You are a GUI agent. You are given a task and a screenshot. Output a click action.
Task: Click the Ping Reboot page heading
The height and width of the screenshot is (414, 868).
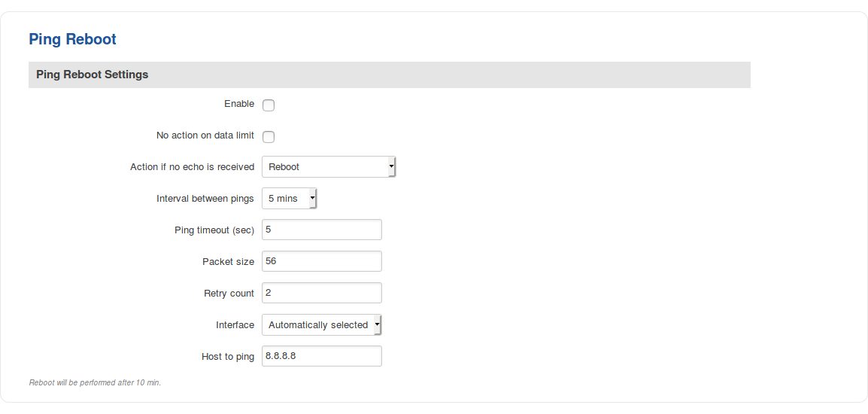click(x=72, y=39)
